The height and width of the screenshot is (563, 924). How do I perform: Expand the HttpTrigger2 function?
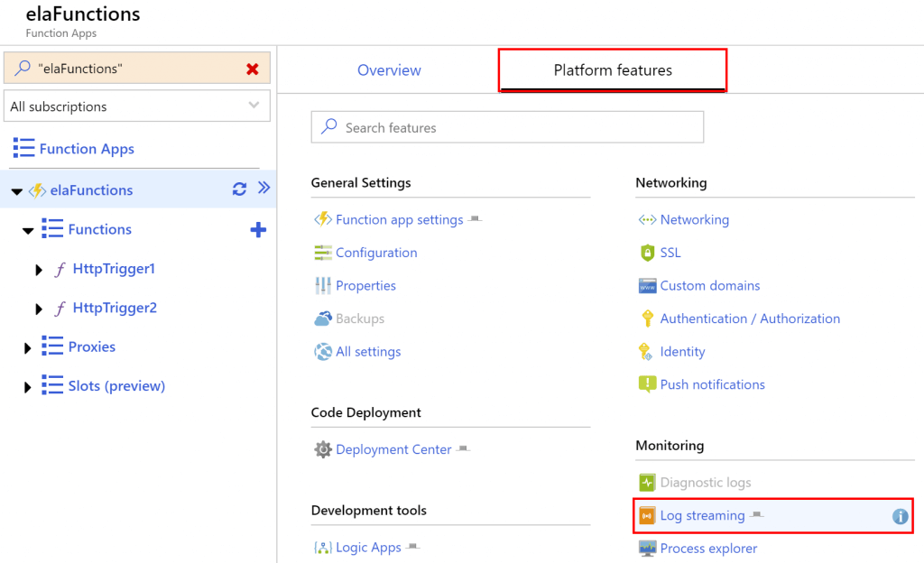pyautogui.click(x=39, y=309)
